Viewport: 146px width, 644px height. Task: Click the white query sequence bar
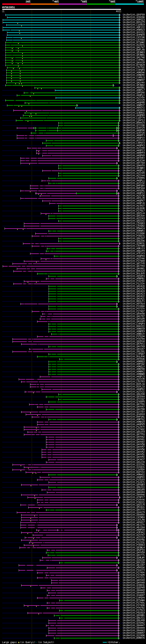click(x=61, y=9)
